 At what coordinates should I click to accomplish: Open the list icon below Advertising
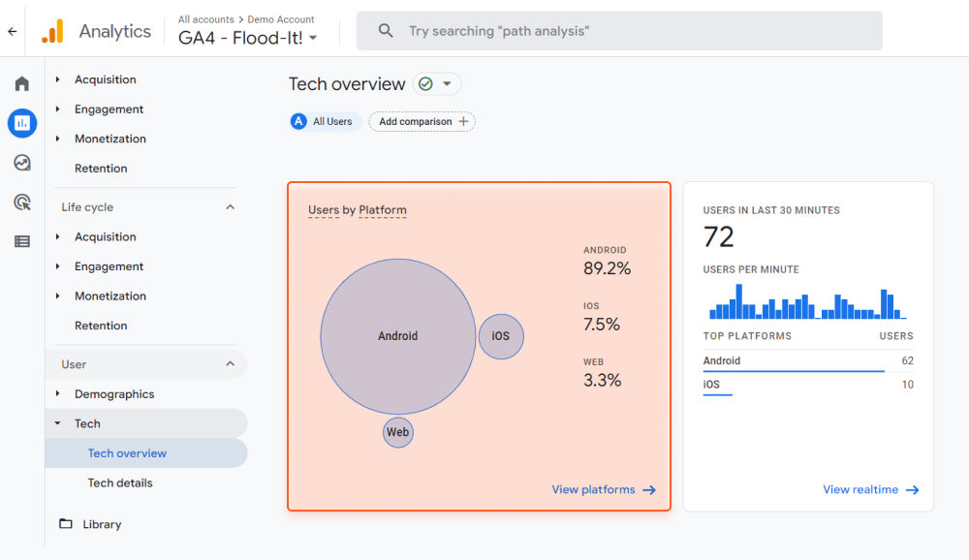21,240
